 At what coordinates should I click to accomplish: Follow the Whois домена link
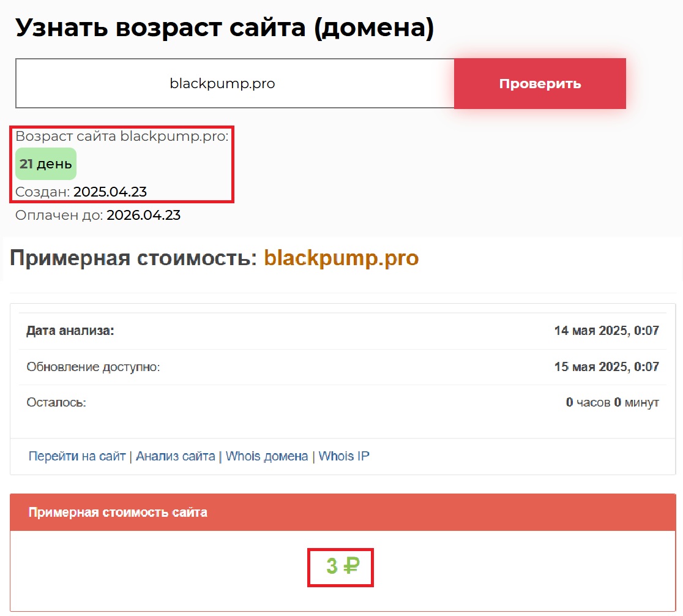pyautogui.click(x=267, y=456)
